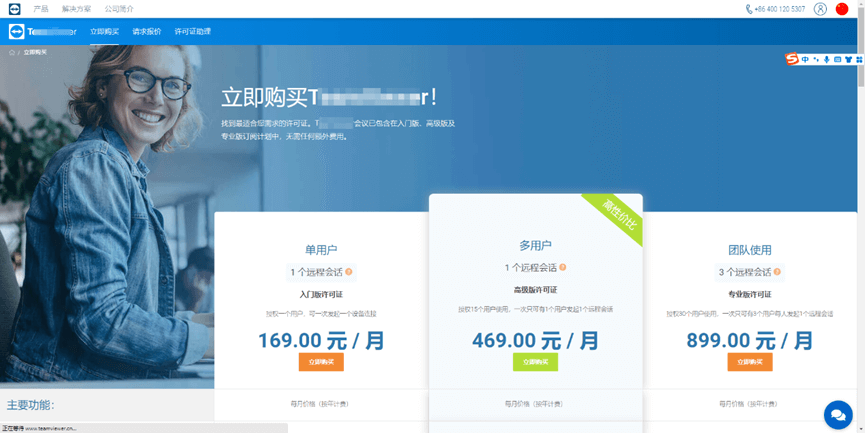Open the user account profile icon
865x433 pixels.
point(820,9)
